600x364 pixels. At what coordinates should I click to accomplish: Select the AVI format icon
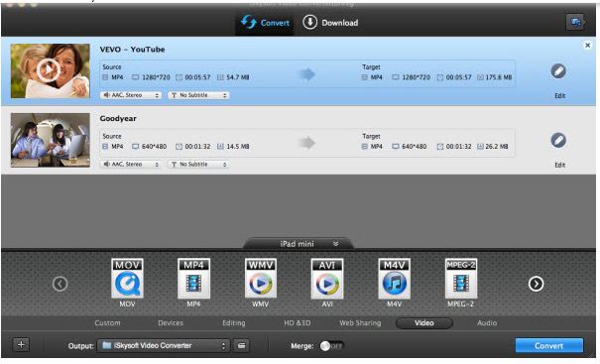click(327, 279)
